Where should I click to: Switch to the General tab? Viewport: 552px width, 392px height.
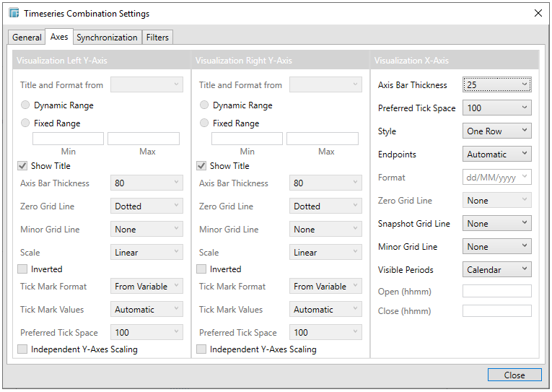point(27,38)
